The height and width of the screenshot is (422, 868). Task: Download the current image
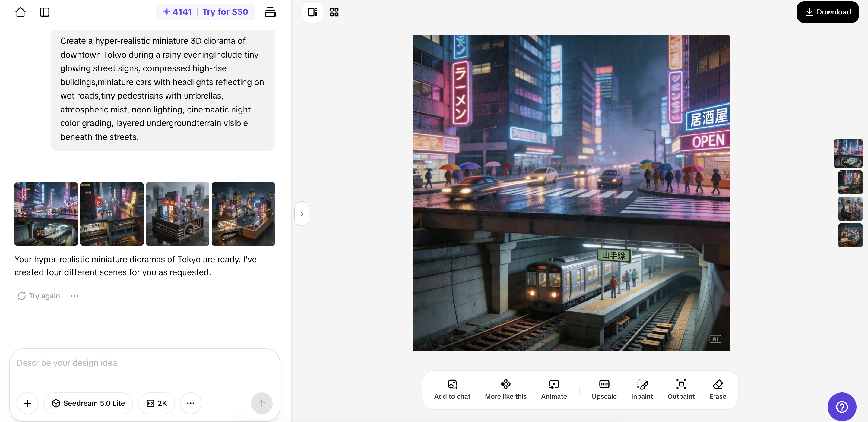point(828,12)
